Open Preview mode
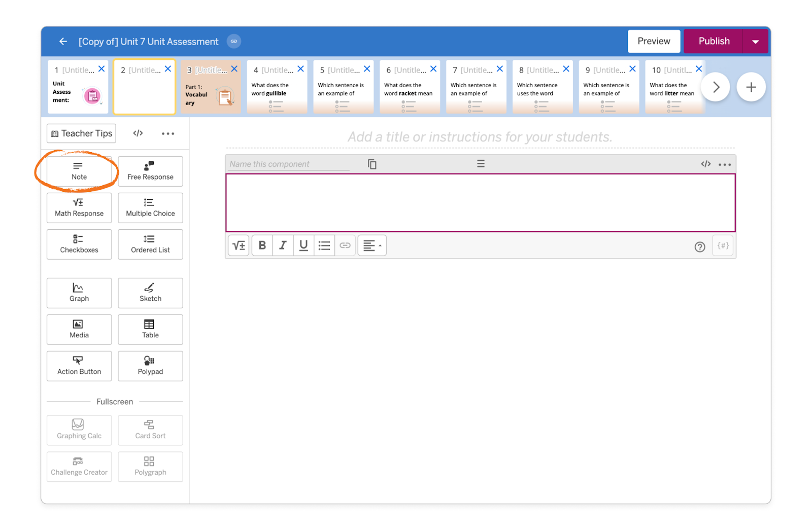Viewport: 812px width, 530px height. click(654, 41)
